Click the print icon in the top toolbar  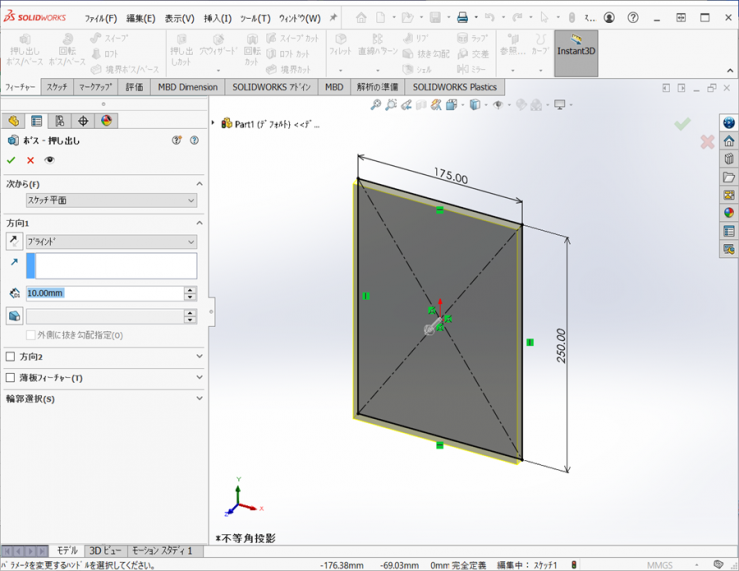462,18
